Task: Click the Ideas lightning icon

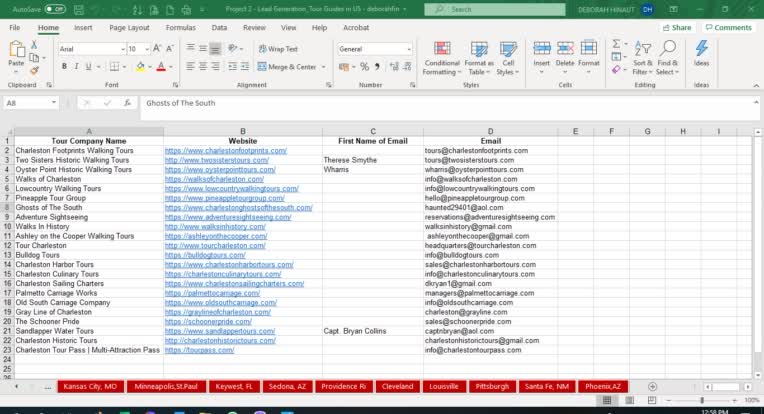Action: (x=701, y=49)
